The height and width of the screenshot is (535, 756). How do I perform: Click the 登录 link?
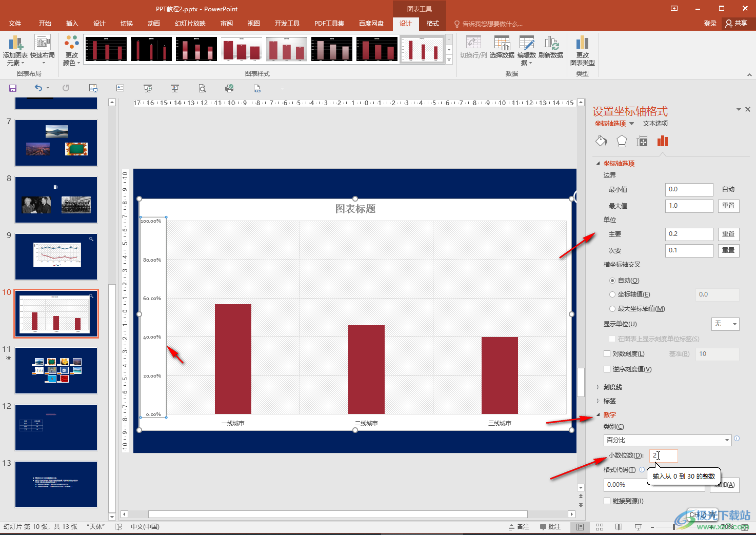[x=710, y=24]
